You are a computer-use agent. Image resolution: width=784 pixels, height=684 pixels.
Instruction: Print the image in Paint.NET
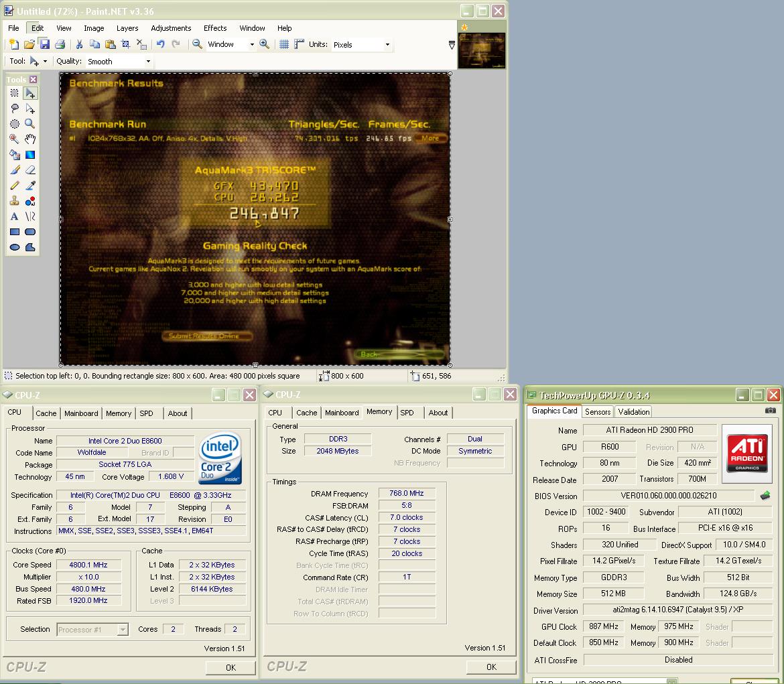(x=60, y=44)
